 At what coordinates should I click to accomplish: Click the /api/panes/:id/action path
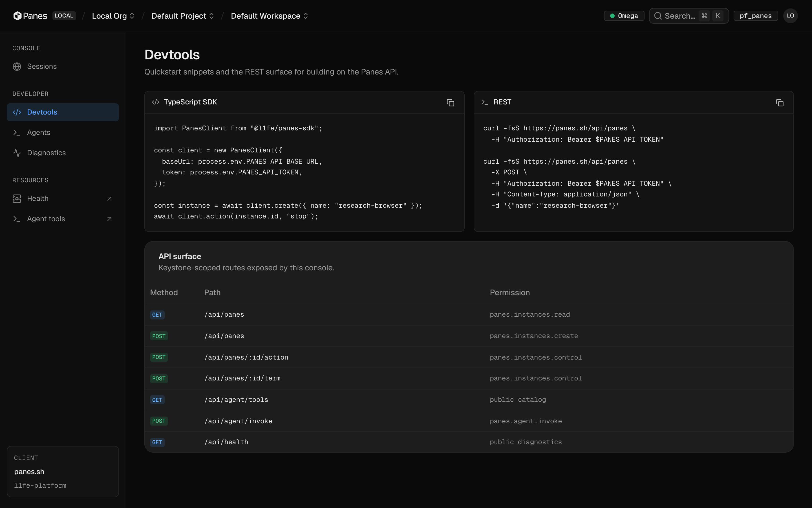point(246,357)
